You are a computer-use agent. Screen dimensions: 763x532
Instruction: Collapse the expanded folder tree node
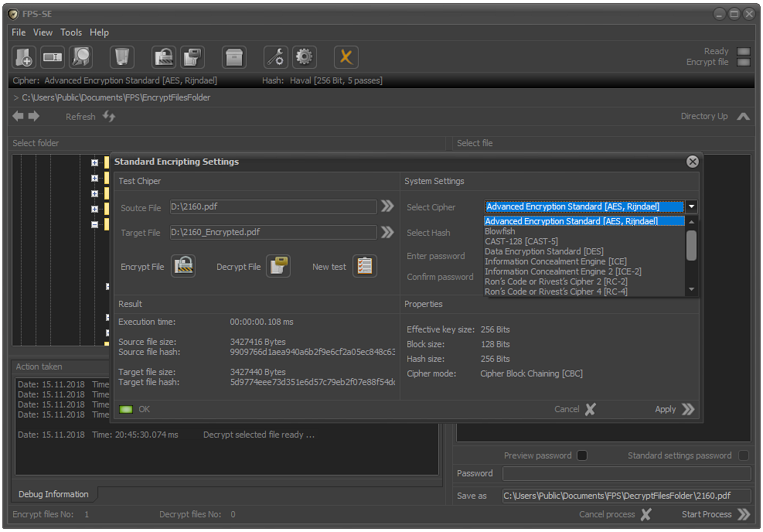[x=94, y=224]
